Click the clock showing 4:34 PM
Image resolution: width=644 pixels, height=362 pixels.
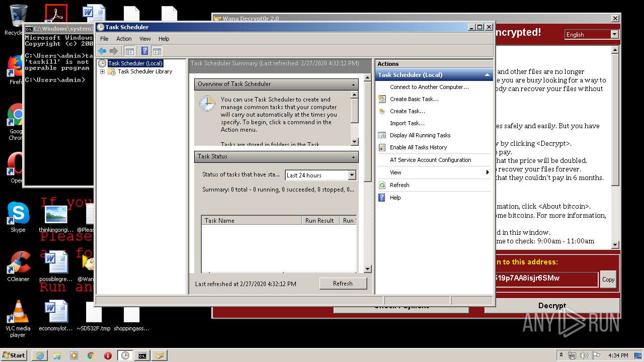point(618,355)
